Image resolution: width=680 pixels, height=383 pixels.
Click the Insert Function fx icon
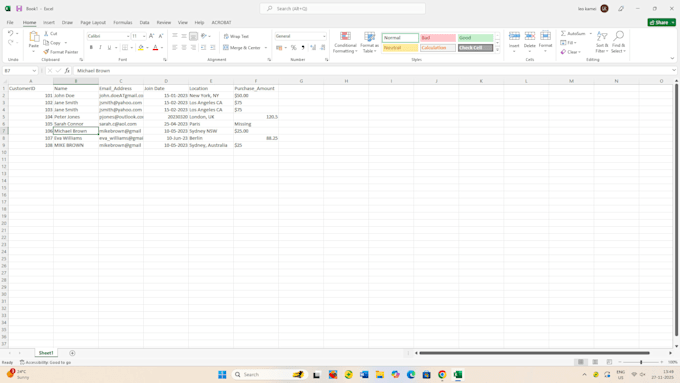(x=67, y=71)
